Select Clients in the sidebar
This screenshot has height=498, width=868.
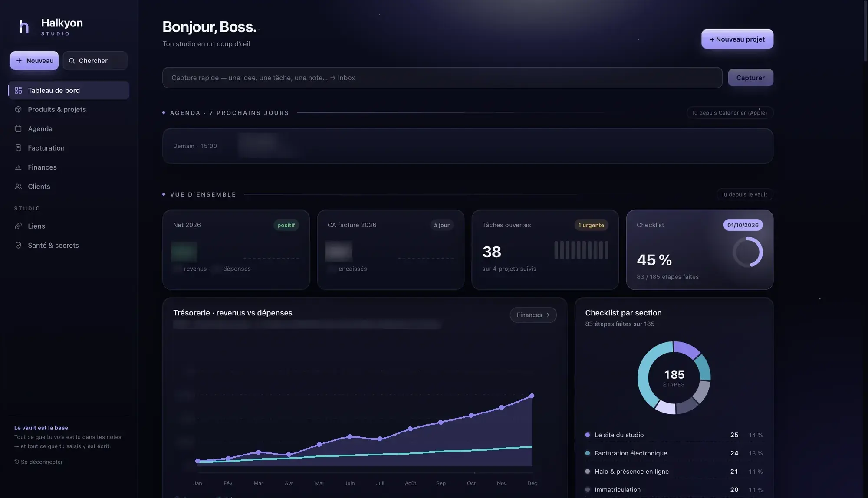click(x=69, y=187)
